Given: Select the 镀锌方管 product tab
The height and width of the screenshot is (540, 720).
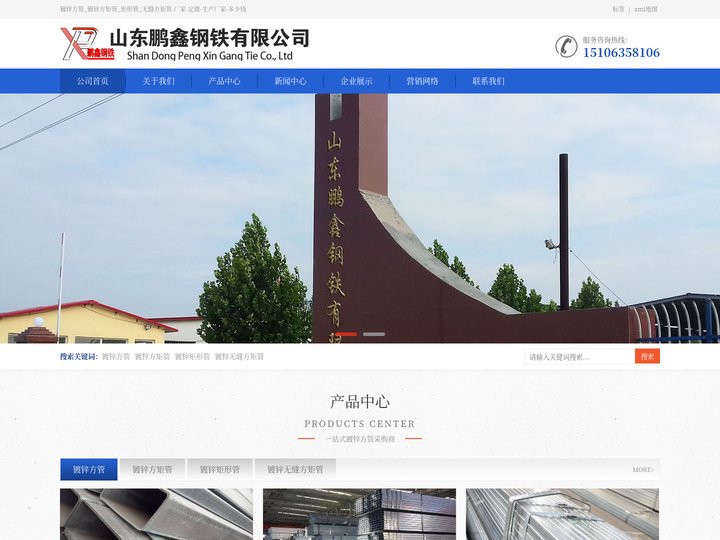Looking at the screenshot, I should pos(89,469).
